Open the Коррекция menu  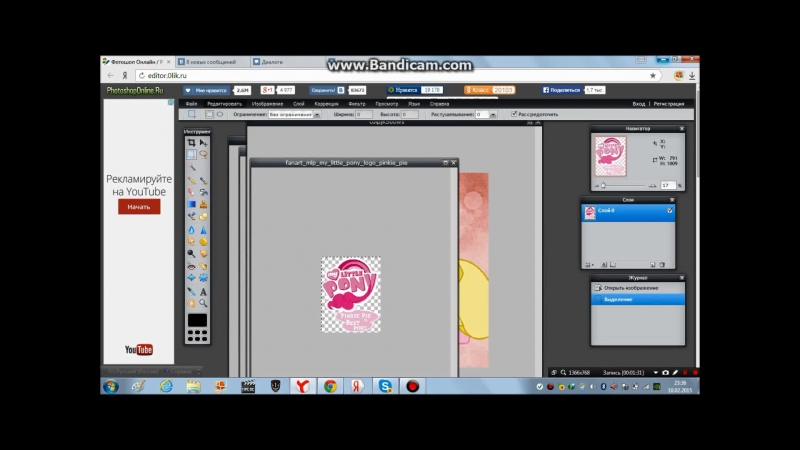[x=327, y=104]
